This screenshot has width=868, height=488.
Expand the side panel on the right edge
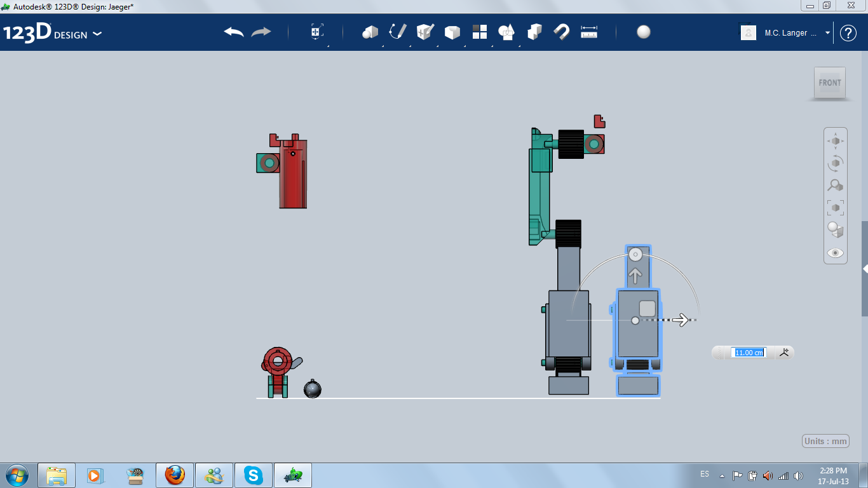pos(865,269)
